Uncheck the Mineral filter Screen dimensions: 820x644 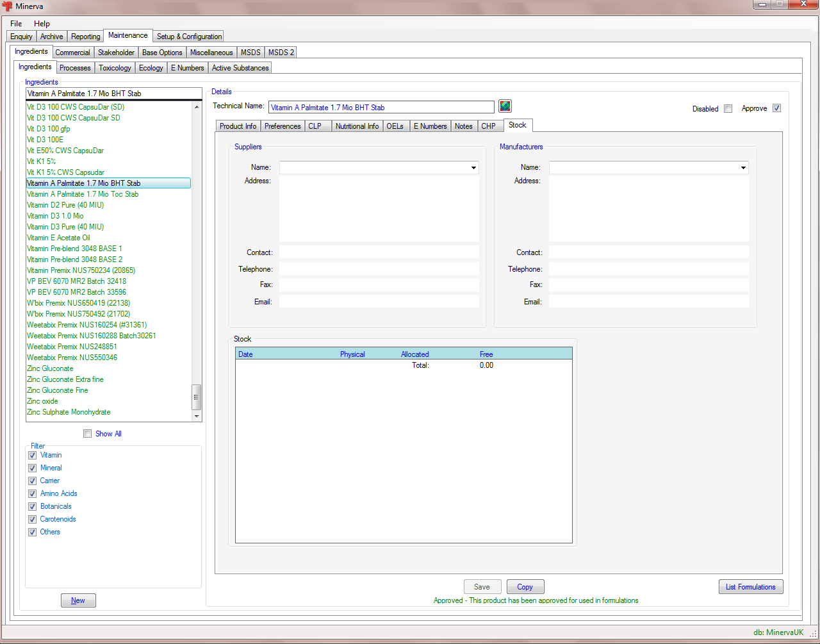point(32,468)
